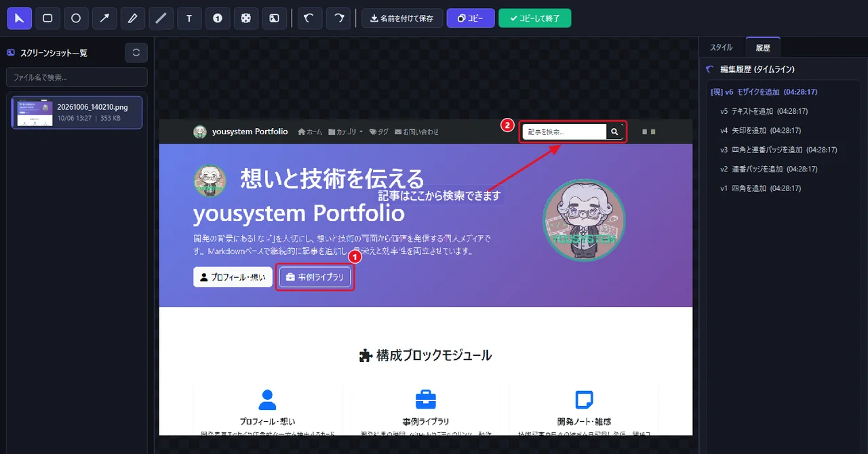Click the 開発ノート・雑感 card note icon

584,399
